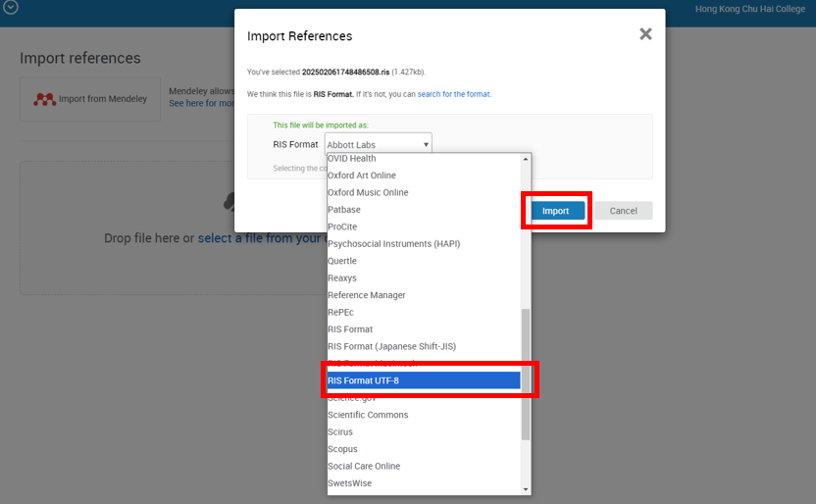Image resolution: width=816 pixels, height=504 pixels.
Task: Select RIS Format UTF-8 option
Action: [x=424, y=380]
